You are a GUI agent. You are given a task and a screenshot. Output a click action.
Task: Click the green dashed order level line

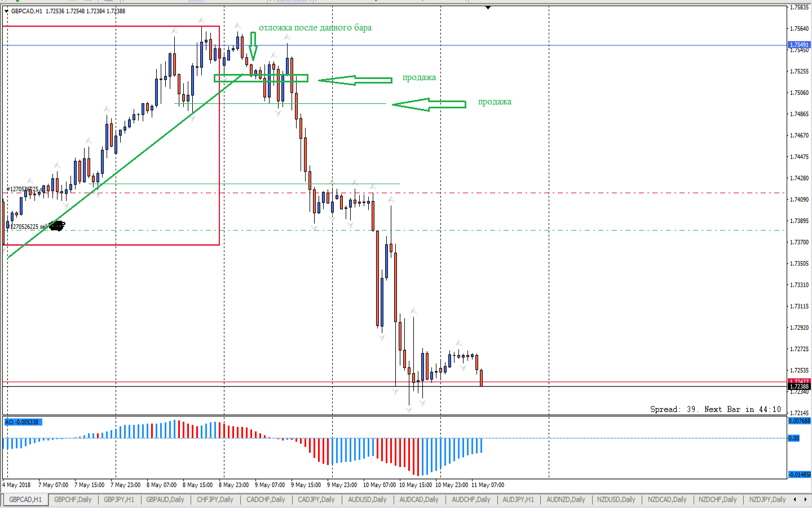click(x=395, y=230)
